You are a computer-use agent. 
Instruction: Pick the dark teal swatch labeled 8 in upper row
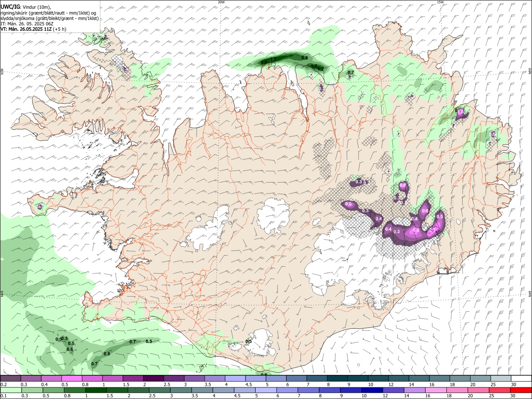click(337, 379)
